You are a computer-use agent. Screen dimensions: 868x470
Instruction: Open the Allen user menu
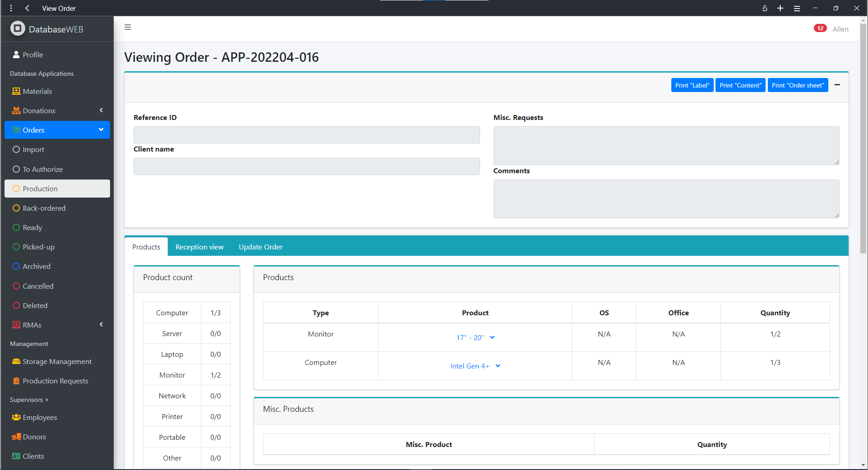840,29
